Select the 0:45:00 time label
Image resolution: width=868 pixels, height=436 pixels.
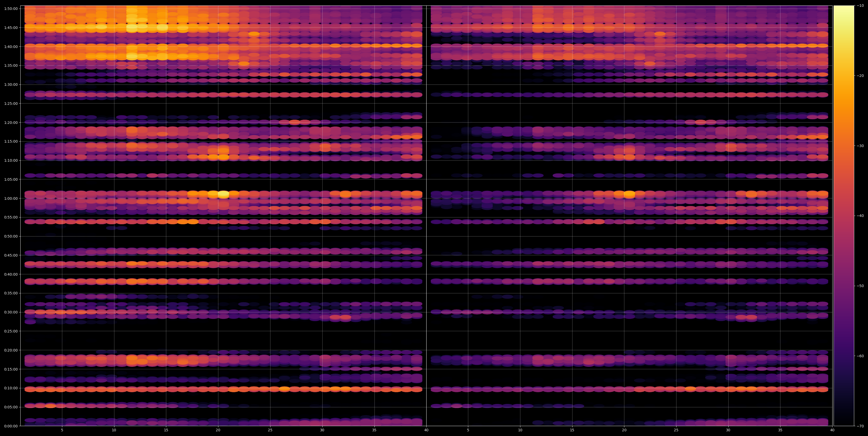click(11, 255)
